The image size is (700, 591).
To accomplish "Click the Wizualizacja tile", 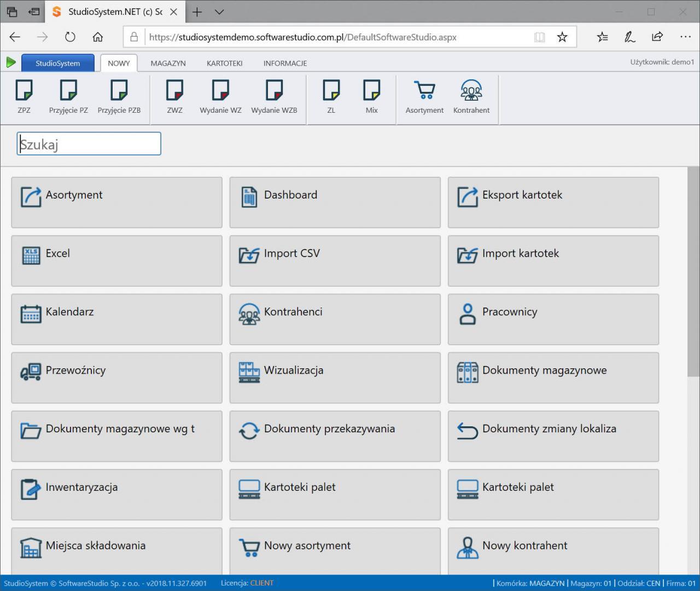I will coord(335,378).
